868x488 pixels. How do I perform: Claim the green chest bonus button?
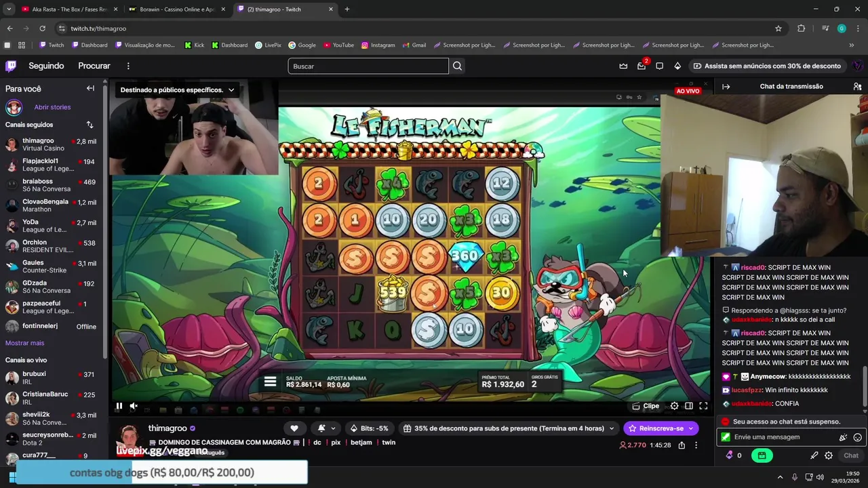[762, 455]
